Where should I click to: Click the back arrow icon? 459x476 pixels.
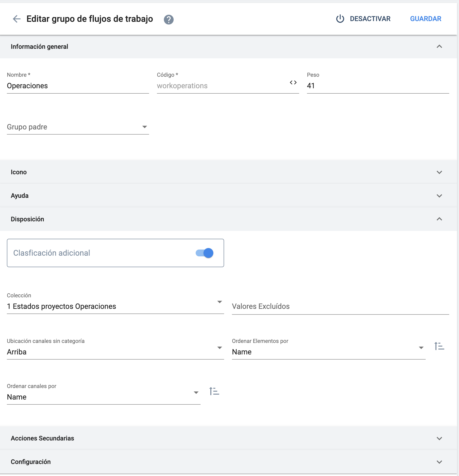coord(17,19)
